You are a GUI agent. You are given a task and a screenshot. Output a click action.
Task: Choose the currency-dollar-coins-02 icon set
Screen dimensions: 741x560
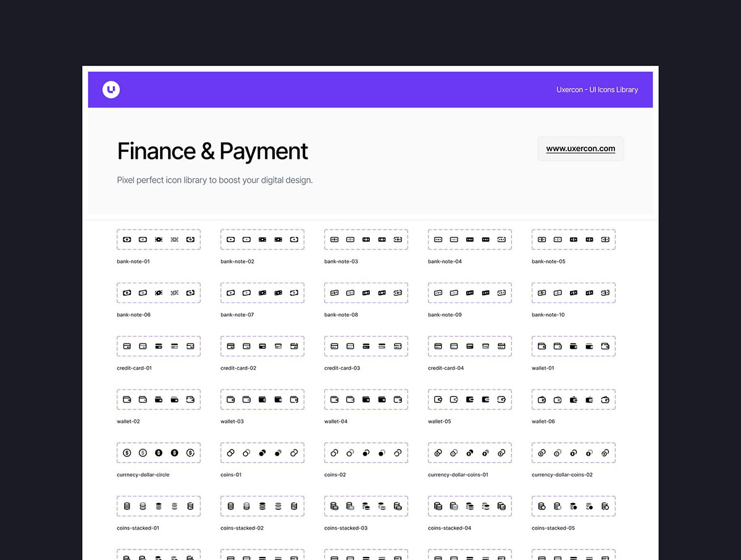pos(574,453)
